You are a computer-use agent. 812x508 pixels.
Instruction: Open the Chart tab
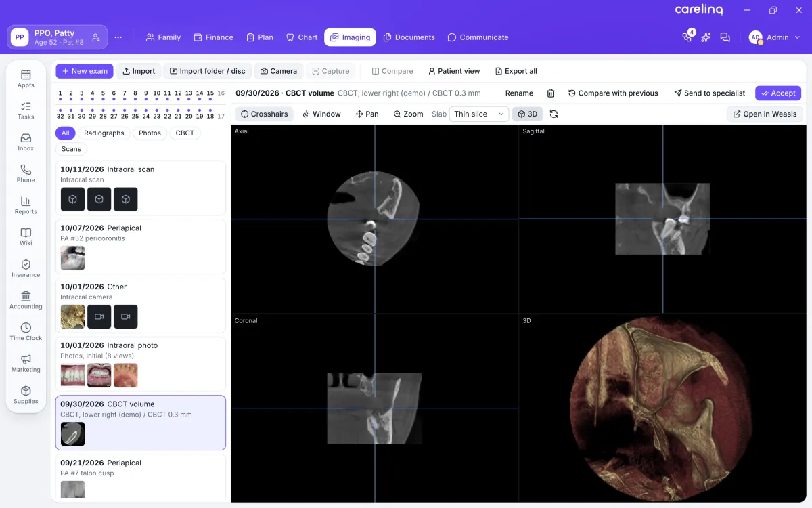pos(302,37)
